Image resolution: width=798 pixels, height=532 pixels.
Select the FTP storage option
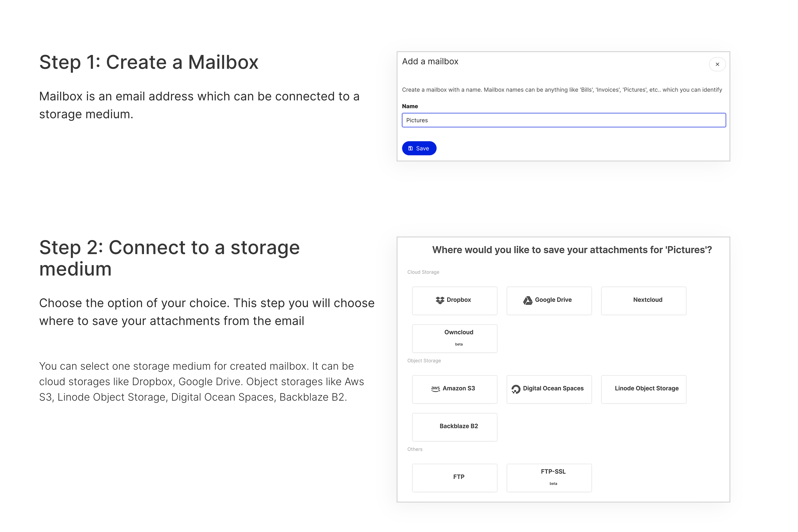(454, 477)
